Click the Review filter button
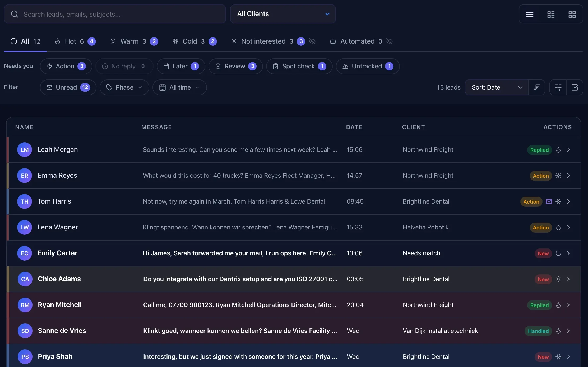The width and height of the screenshot is (588, 367). [235, 66]
